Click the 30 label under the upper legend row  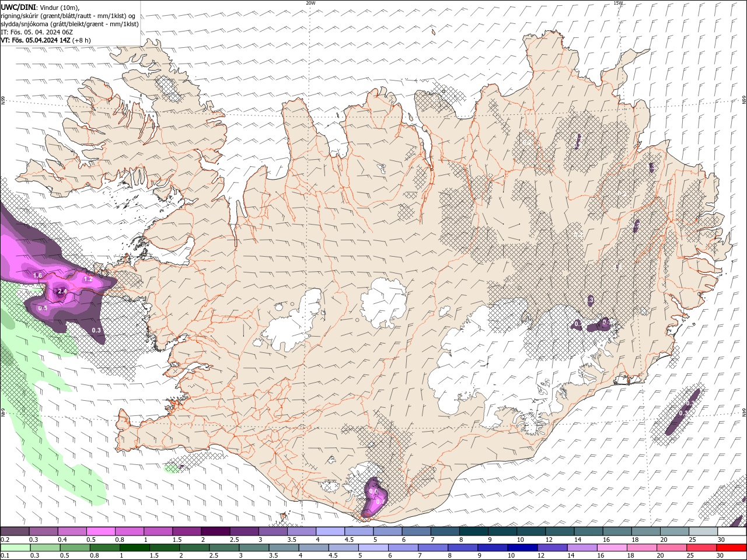[721, 540]
